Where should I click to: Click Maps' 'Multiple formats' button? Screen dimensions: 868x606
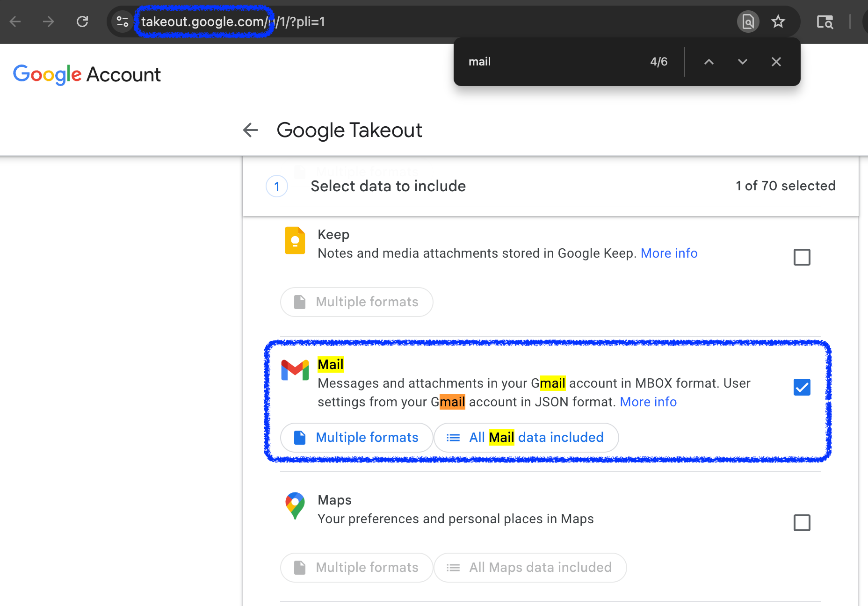(357, 568)
